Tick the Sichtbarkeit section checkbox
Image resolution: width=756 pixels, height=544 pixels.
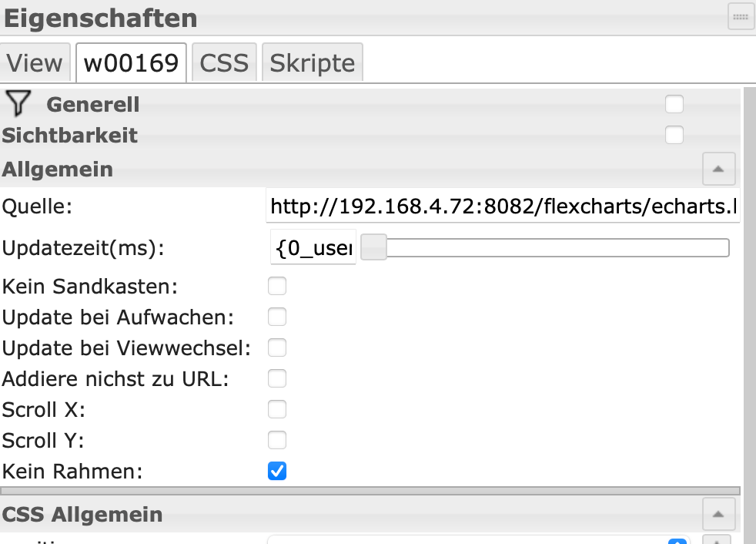click(674, 135)
